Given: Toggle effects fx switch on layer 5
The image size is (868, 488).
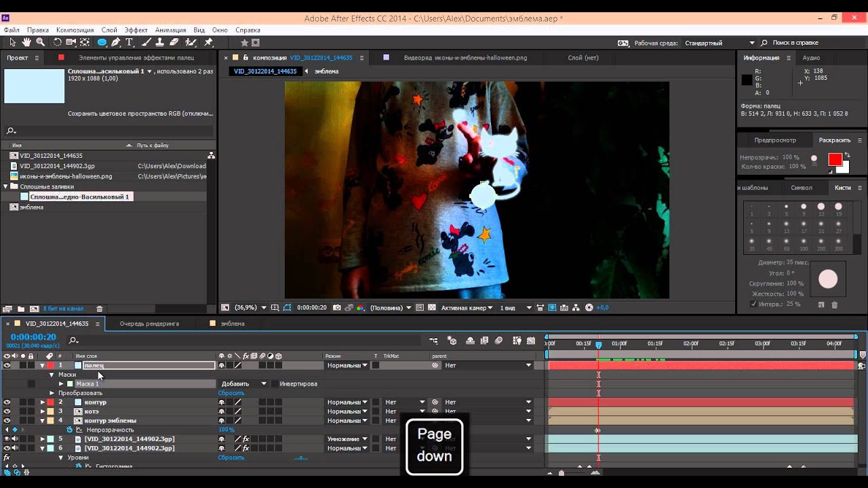Looking at the screenshot, I should (x=246, y=439).
